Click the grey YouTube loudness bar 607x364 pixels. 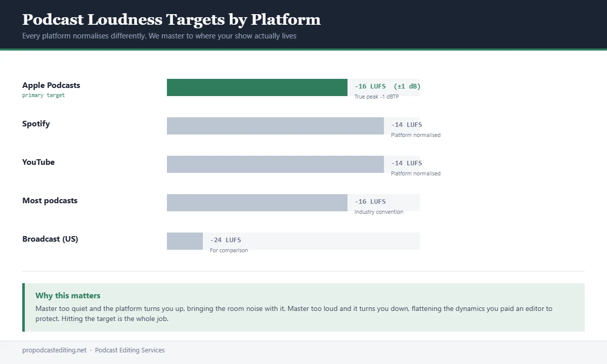pos(275,164)
